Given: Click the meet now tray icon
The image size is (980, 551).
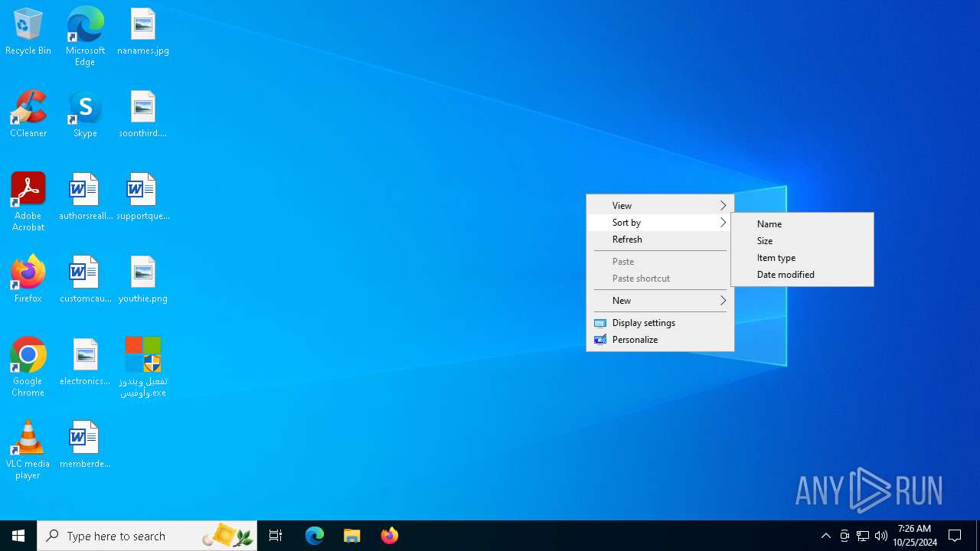Looking at the screenshot, I should pyautogui.click(x=844, y=536).
